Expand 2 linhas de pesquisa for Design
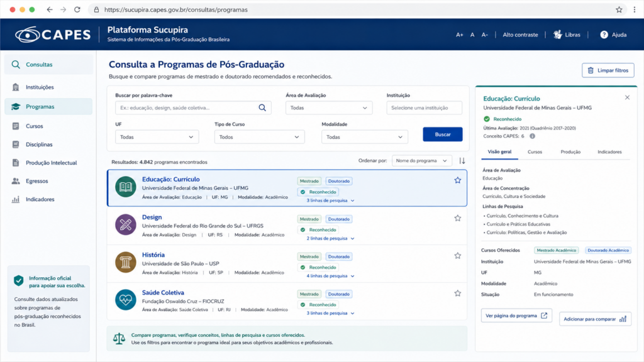This screenshot has height=362, width=644. [x=330, y=238]
